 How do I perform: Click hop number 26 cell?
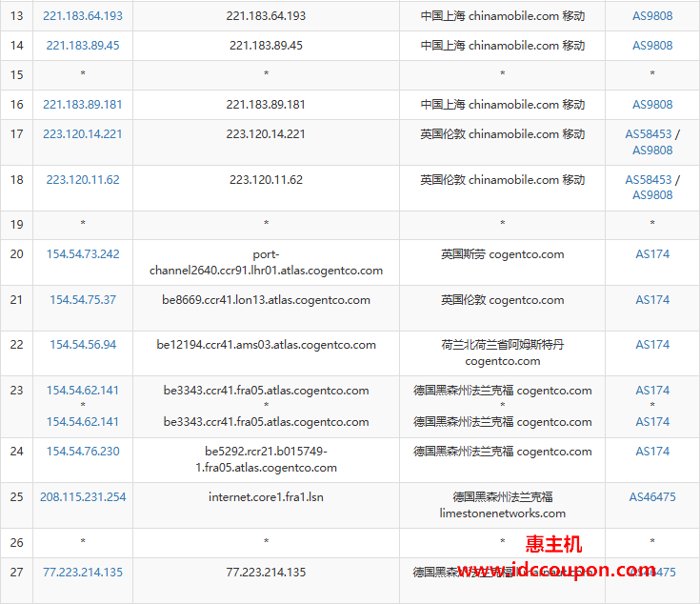pos(16,543)
